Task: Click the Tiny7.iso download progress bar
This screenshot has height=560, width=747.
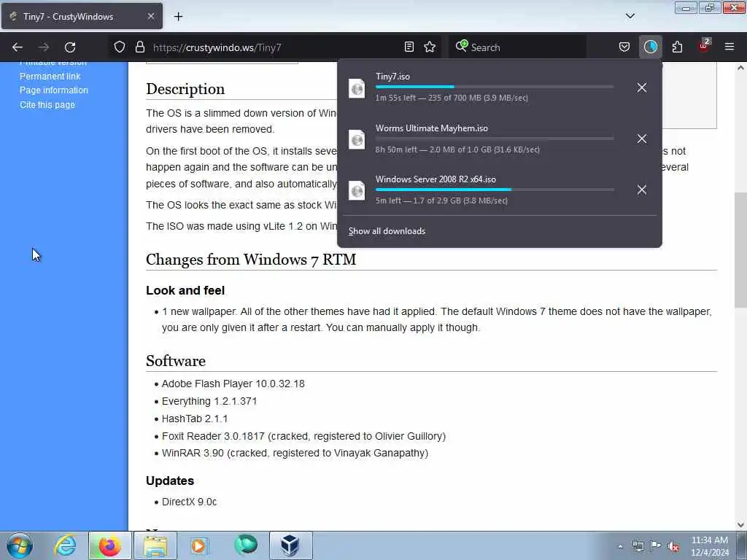Action: (x=495, y=87)
